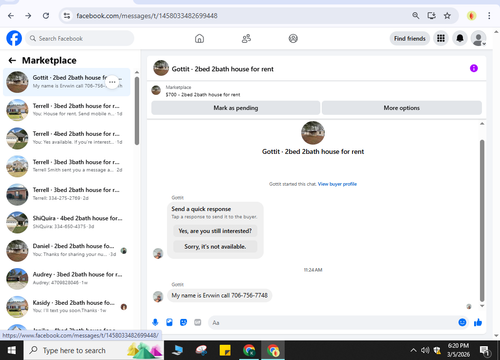Go back from Marketplace chats list
500x360 pixels.
tap(12, 60)
